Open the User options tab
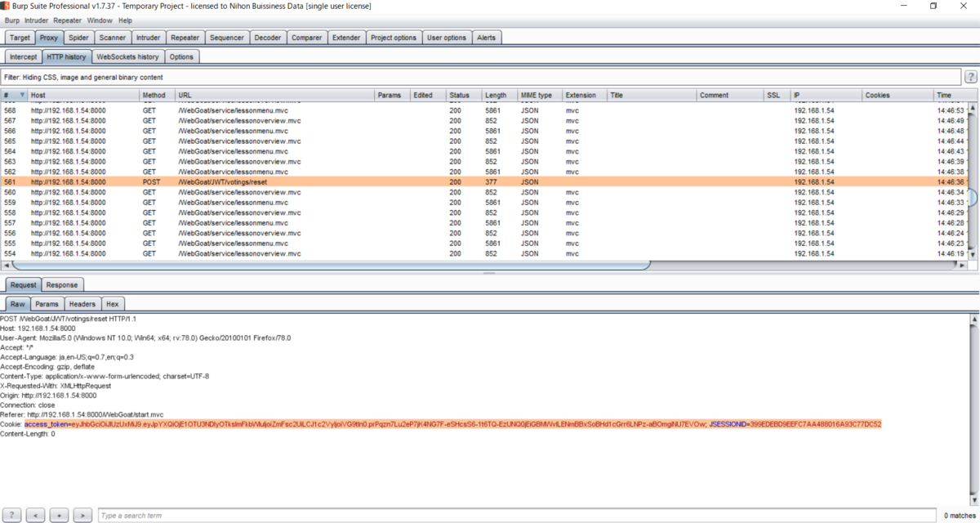 click(447, 38)
